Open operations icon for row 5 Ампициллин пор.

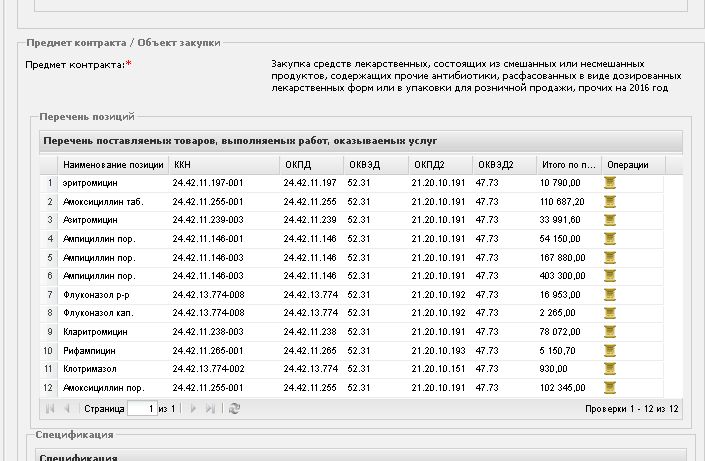click(610, 258)
